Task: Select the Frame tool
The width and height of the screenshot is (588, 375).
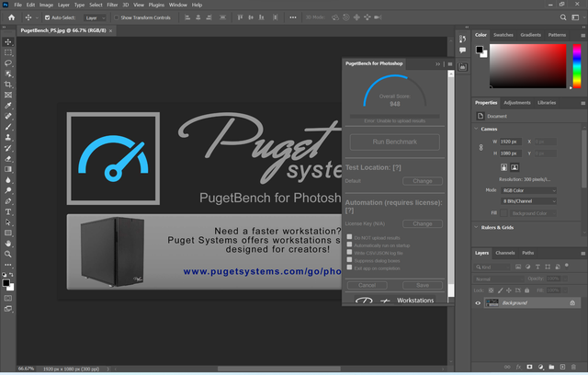Action: pos(8,95)
